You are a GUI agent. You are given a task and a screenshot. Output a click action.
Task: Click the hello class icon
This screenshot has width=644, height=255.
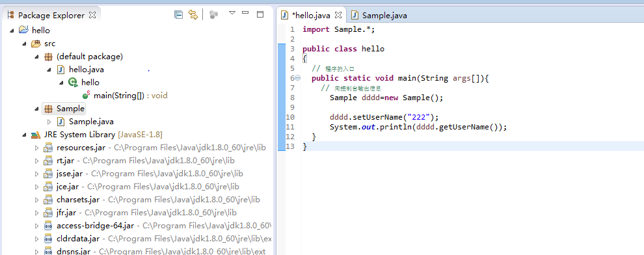pyautogui.click(x=73, y=83)
